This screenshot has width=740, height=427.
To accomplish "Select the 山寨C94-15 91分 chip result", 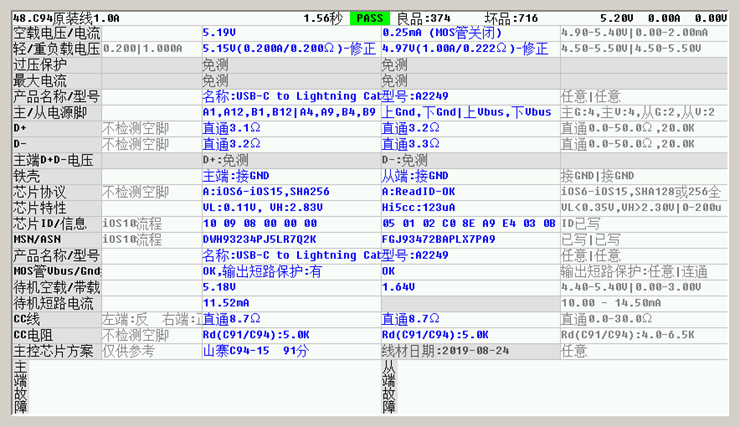I will (x=256, y=351).
